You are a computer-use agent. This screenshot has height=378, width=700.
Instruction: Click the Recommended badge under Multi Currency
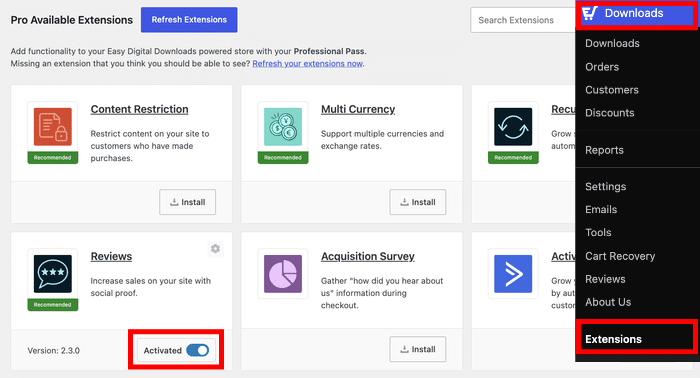(x=283, y=158)
